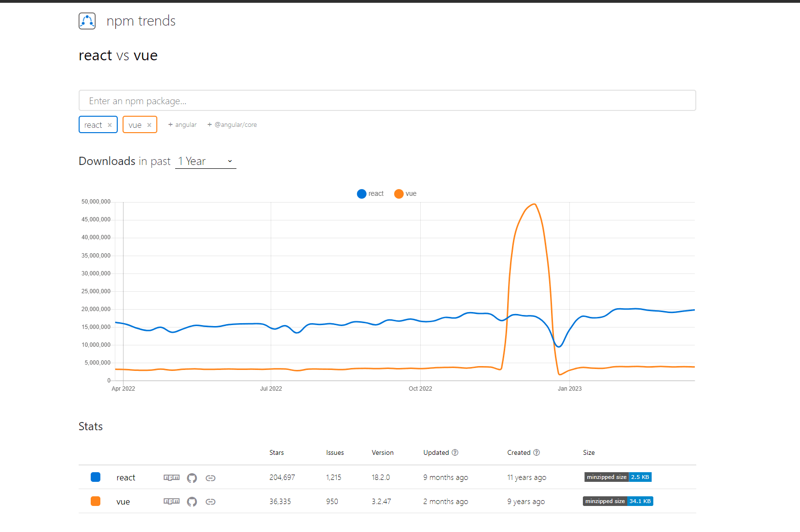Open vue's npm page icon
This screenshot has height=532, width=800.
click(x=171, y=502)
